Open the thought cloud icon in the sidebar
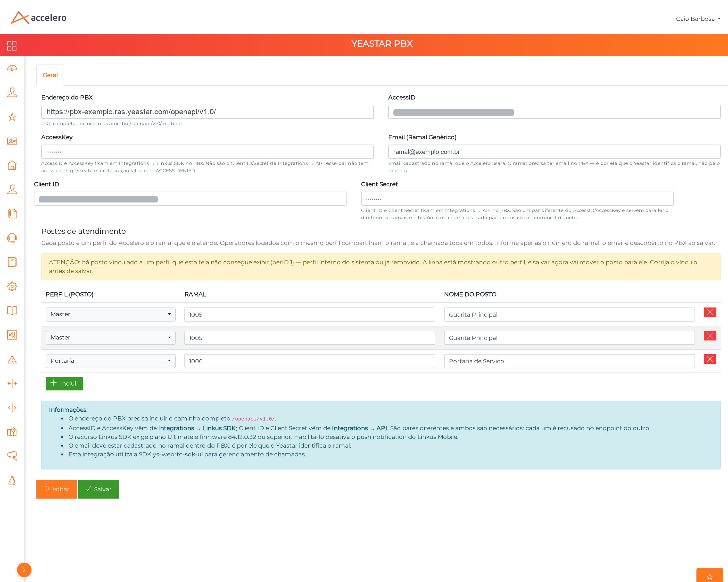 click(12, 456)
